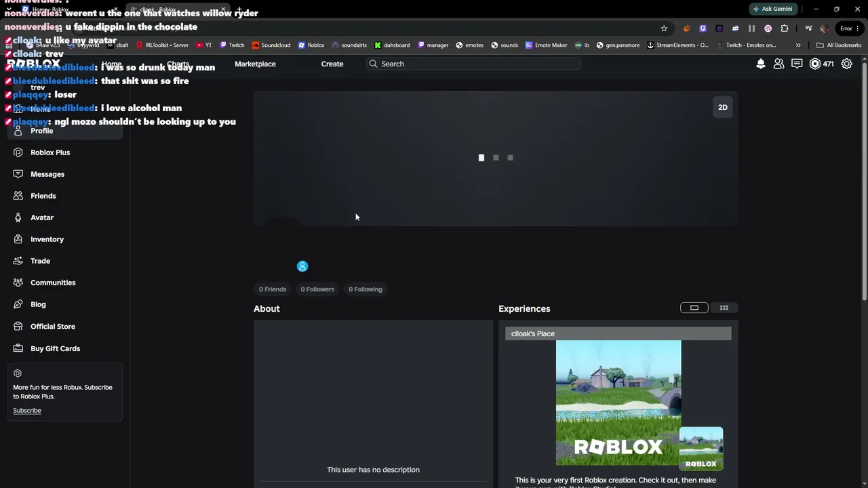The width and height of the screenshot is (868, 488).
Task: Click the Subscribe link for Roblox Plus
Action: coord(27,411)
